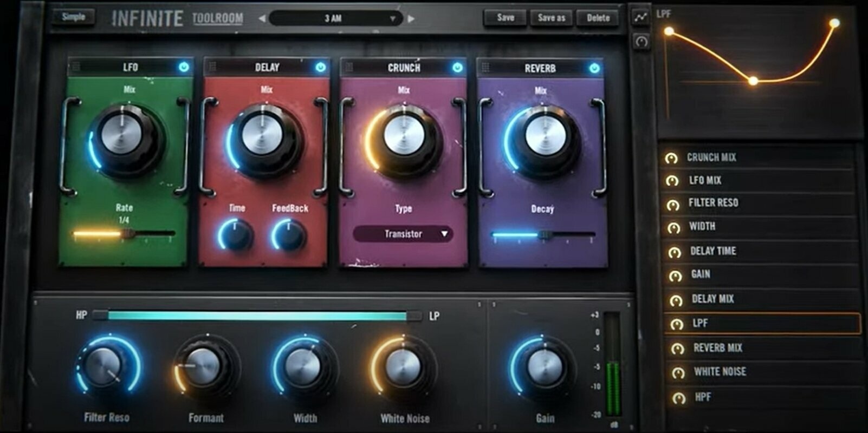This screenshot has width=868, height=433.
Task: Click the Reverb Decay slider handle
Action: [546, 235]
